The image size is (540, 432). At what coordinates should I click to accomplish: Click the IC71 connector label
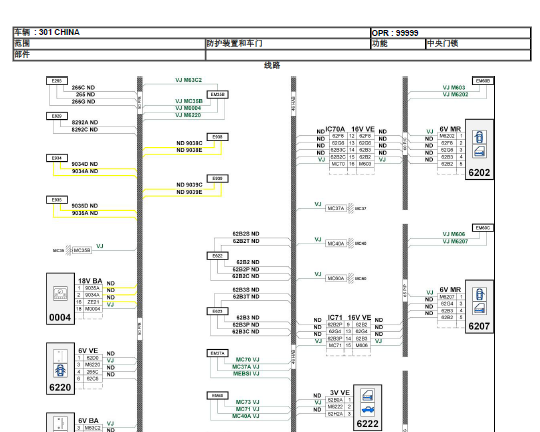335,318
